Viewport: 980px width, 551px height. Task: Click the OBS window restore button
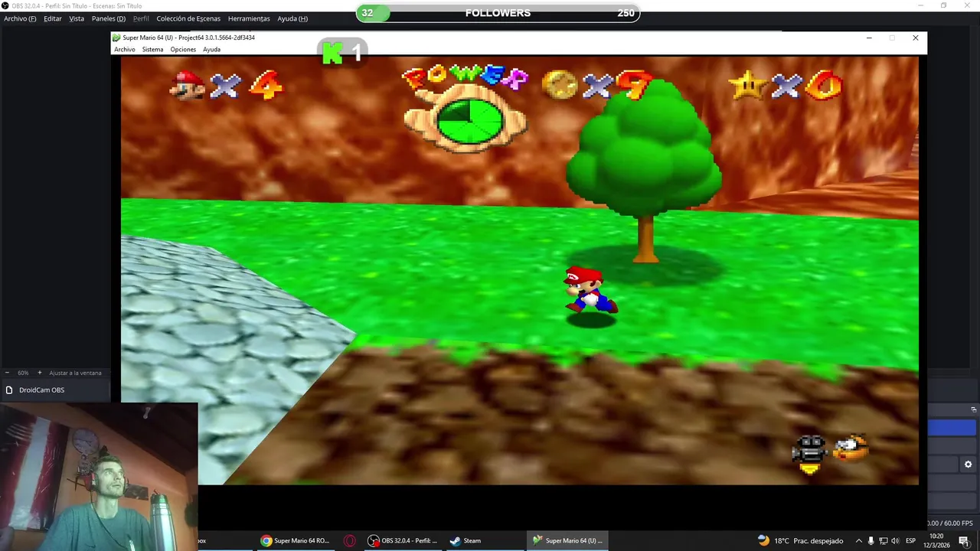click(x=944, y=5)
